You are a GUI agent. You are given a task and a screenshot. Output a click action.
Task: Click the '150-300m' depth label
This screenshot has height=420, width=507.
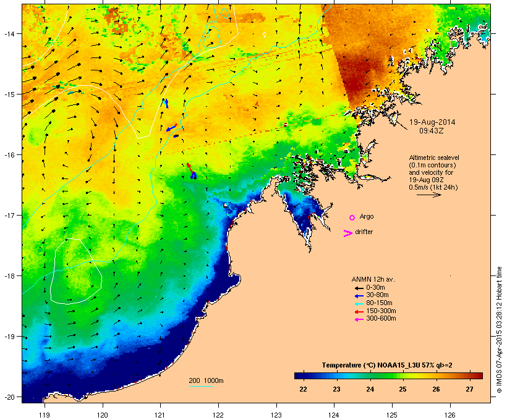point(381,311)
